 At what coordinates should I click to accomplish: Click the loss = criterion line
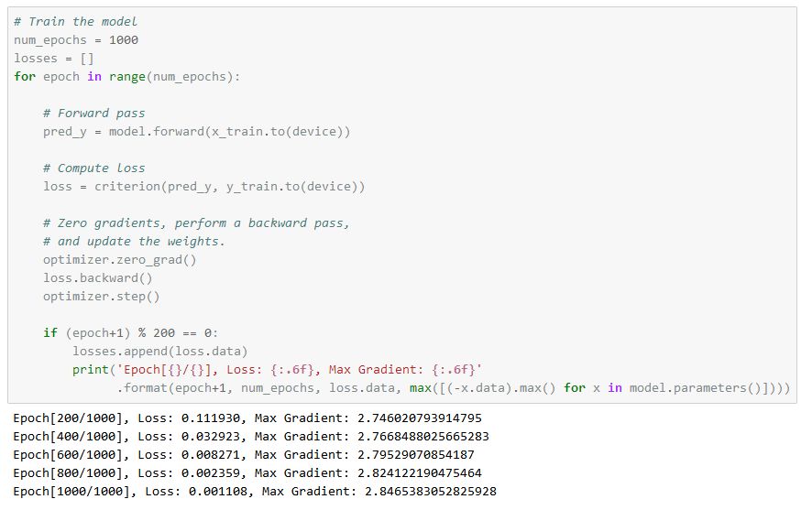[203, 186]
